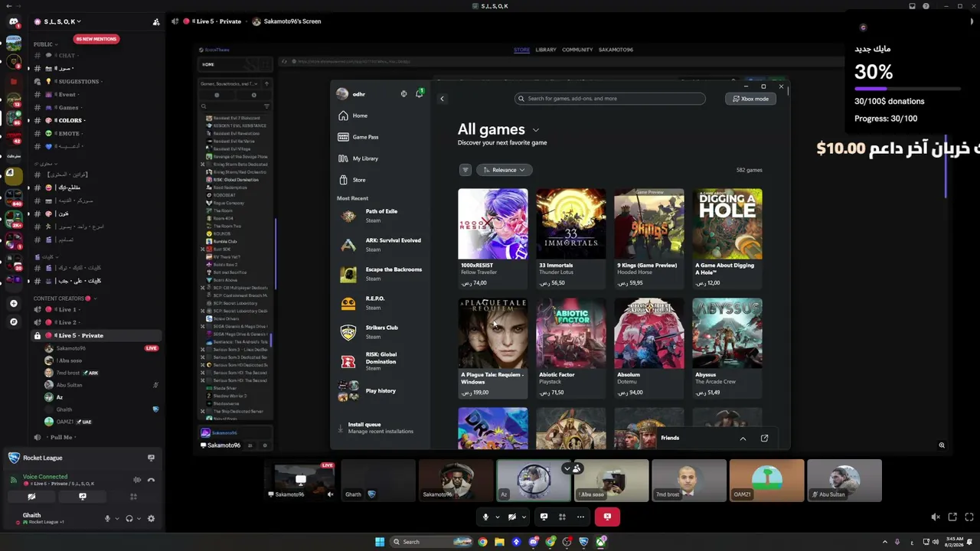Open SAKAMOTO96 tab in Steam window

pos(616,50)
